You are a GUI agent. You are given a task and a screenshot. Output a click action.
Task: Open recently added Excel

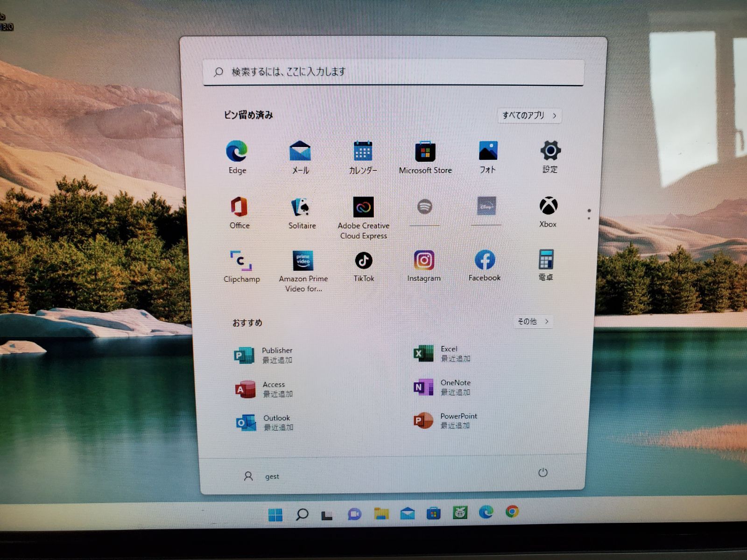(x=442, y=354)
